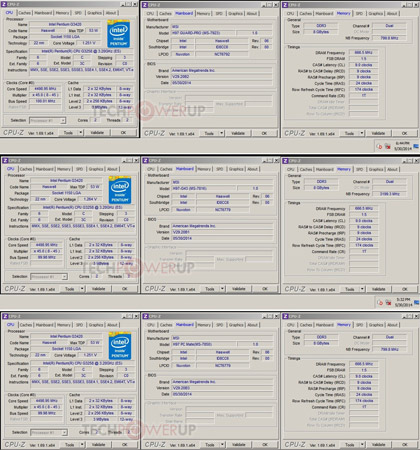420x450 pixels.
Task: Click BIOS version field in H97 GUARD-PRO mainboard window
Action: [222, 77]
